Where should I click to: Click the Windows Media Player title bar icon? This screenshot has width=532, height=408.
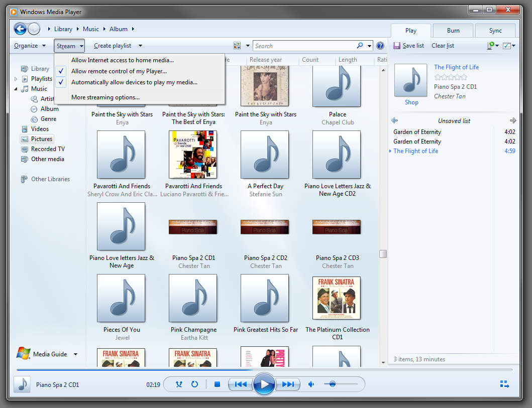coord(14,12)
